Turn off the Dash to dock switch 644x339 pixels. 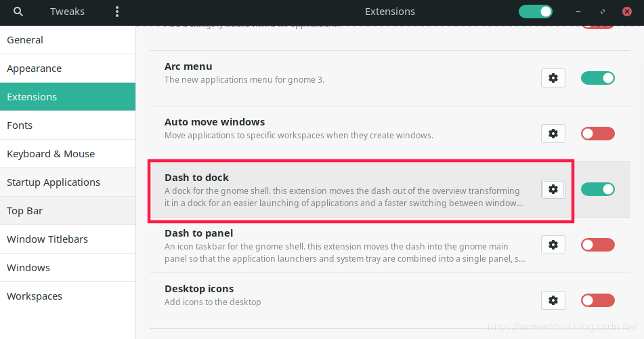point(597,189)
